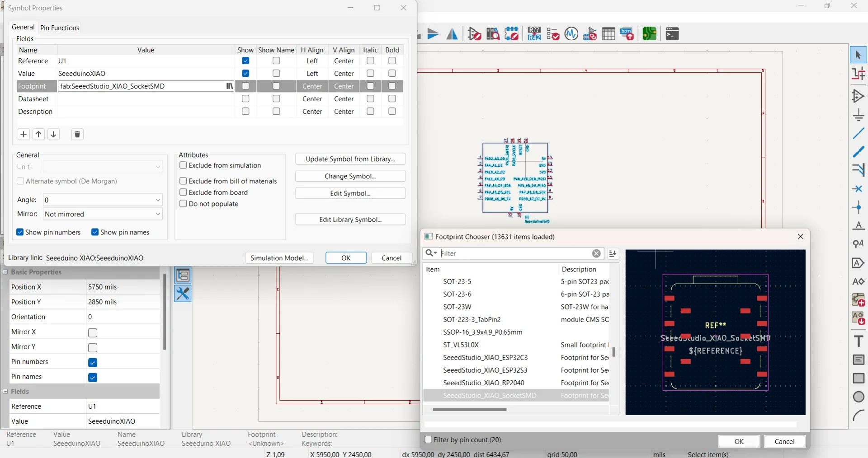This screenshot has height=458, width=868.
Task: Select the draw circle tool
Action: click(x=858, y=397)
